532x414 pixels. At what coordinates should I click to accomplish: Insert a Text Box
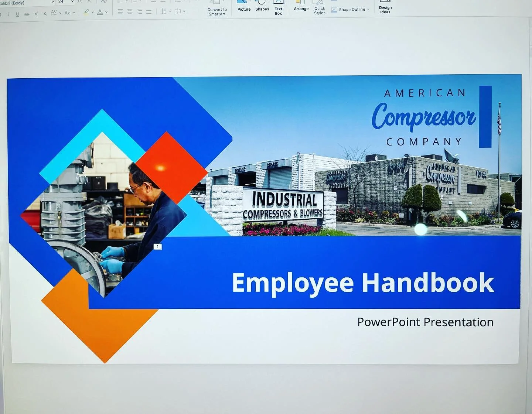[x=278, y=8]
